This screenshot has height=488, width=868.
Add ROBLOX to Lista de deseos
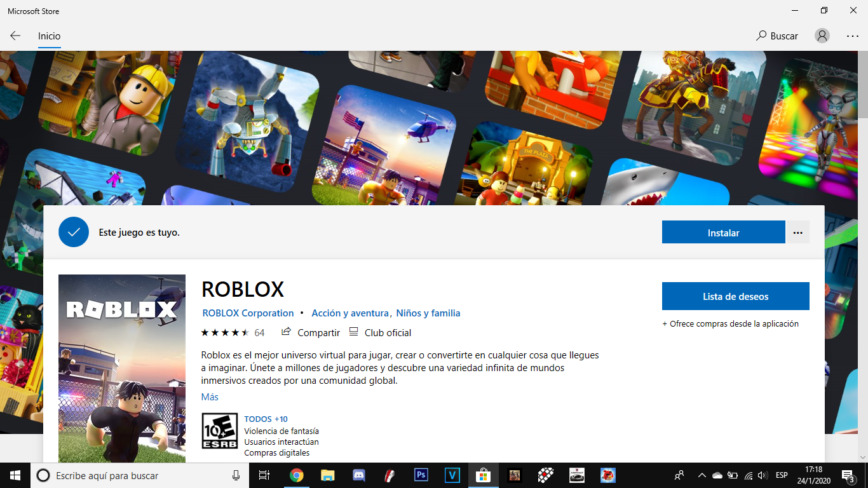pyautogui.click(x=736, y=296)
